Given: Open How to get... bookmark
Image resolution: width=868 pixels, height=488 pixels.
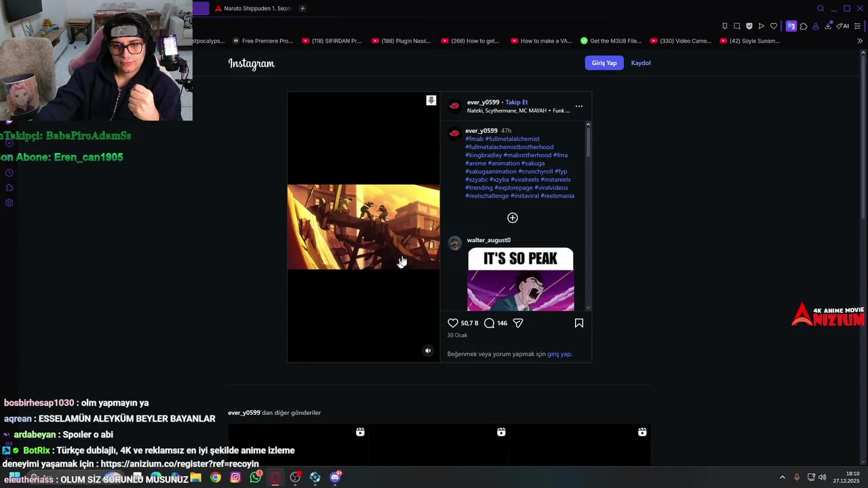Looking at the screenshot, I should pos(470,41).
